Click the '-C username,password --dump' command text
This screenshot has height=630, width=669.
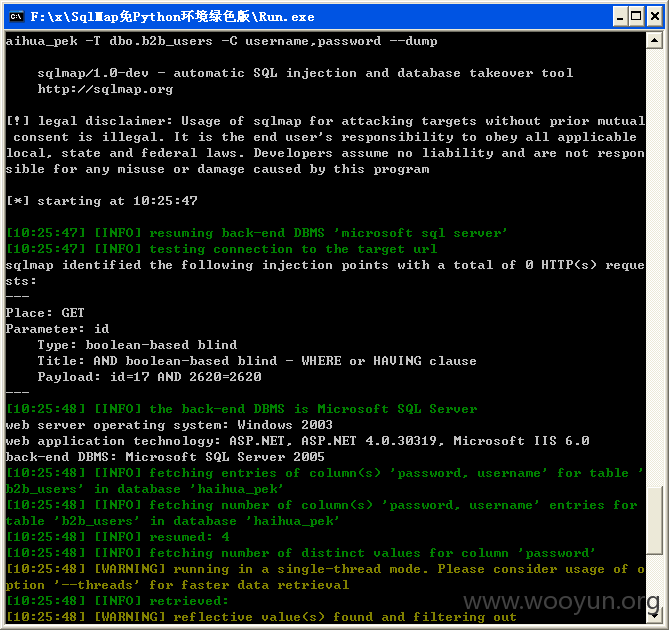(x=329, y=41)
